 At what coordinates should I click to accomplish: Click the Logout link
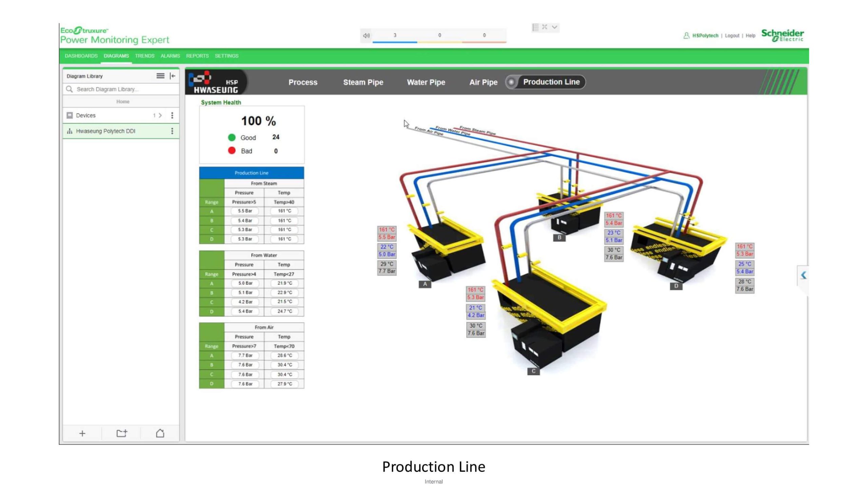click(x=732, y=36)
